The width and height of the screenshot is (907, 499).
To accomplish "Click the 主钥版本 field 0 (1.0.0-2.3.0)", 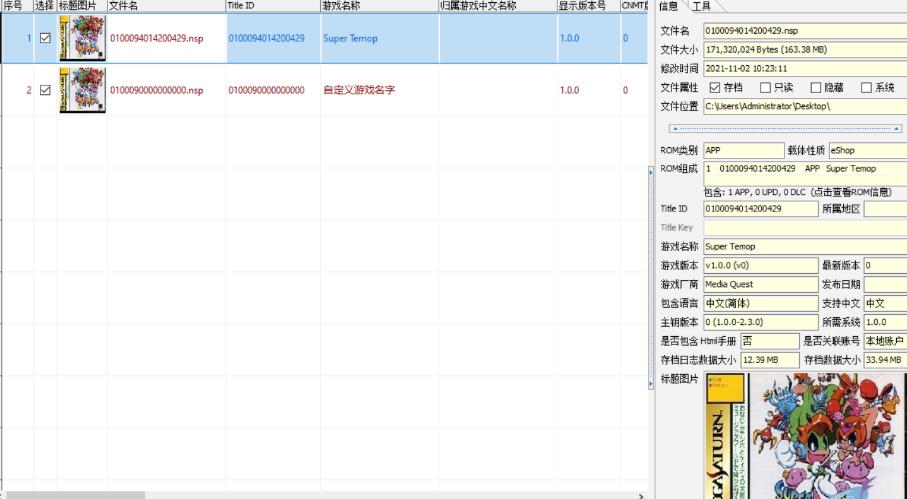I will tap(761, 322).
